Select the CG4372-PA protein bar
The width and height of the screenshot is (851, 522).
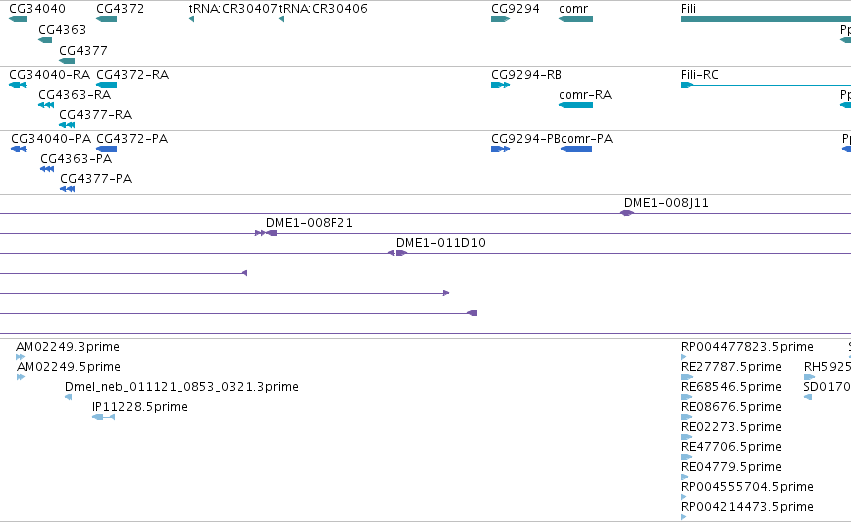click(106, 149)
